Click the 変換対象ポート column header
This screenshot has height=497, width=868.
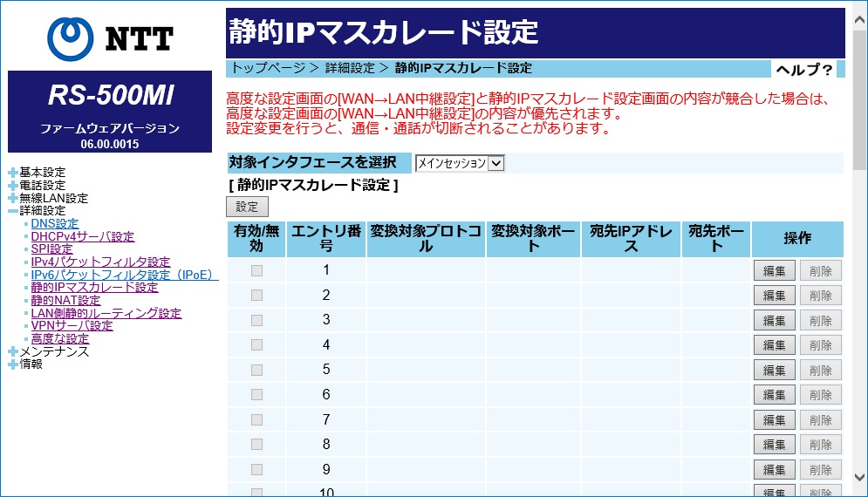click(533, 239)
